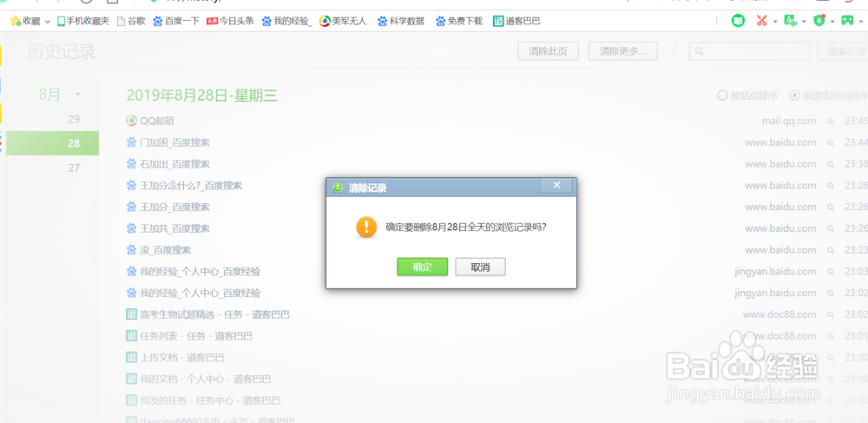The height and width of the screenshot is (423, 868).
Task: Open 任务列表 - 任务 - 道客巴巴 entry
Action: point(196,336)
